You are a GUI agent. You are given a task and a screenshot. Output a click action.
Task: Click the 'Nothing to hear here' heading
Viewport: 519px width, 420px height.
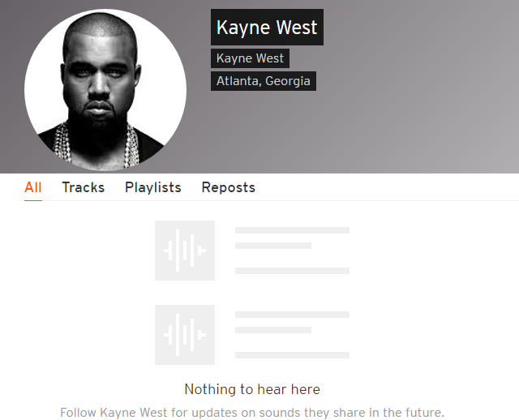pyautogui.click(x=252, y=389)
